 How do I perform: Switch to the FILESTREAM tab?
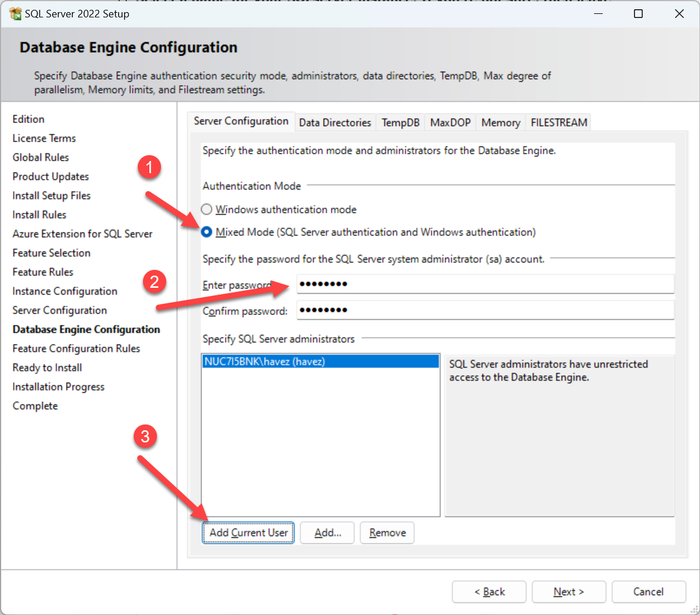coord(559,123)
